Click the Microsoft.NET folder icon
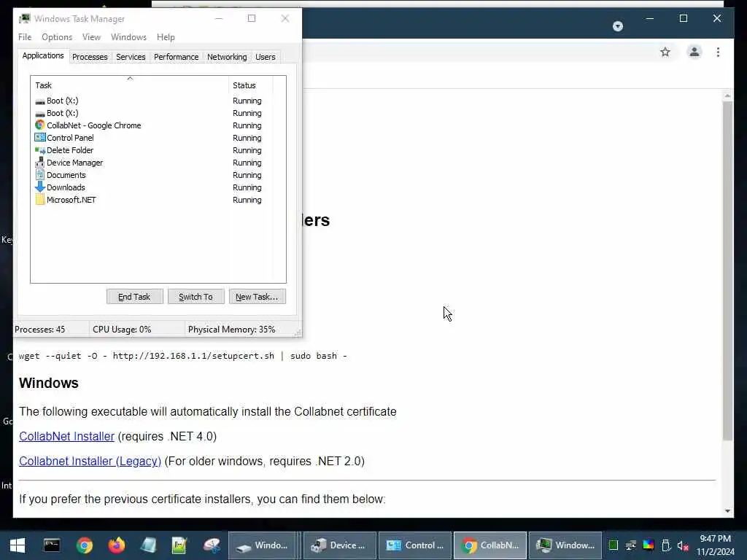This screenshot has width=747, height=560. click(x=40, y=200)
